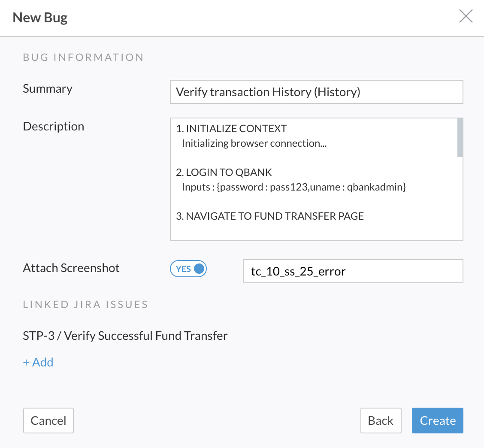
Task: Click the LOGIN TO QBANK step text
Action: click(x=224, y=173)
